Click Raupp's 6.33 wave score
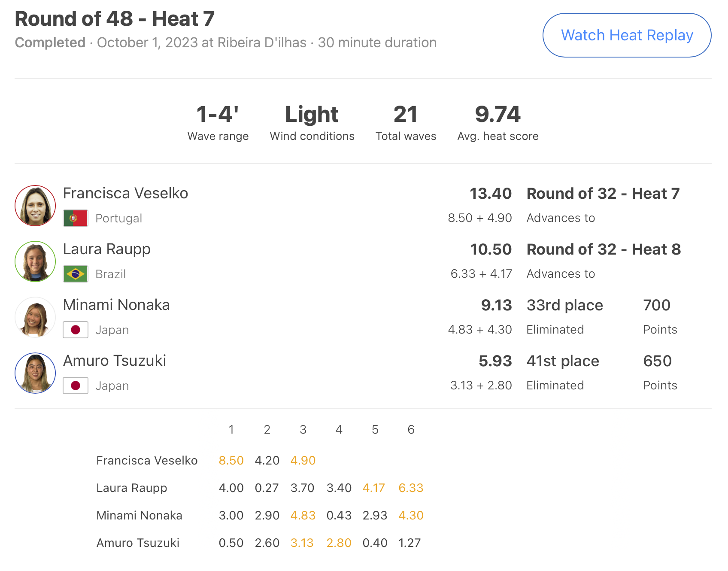The width and height of the screenshot is (728, 571). tap(411, 488)
